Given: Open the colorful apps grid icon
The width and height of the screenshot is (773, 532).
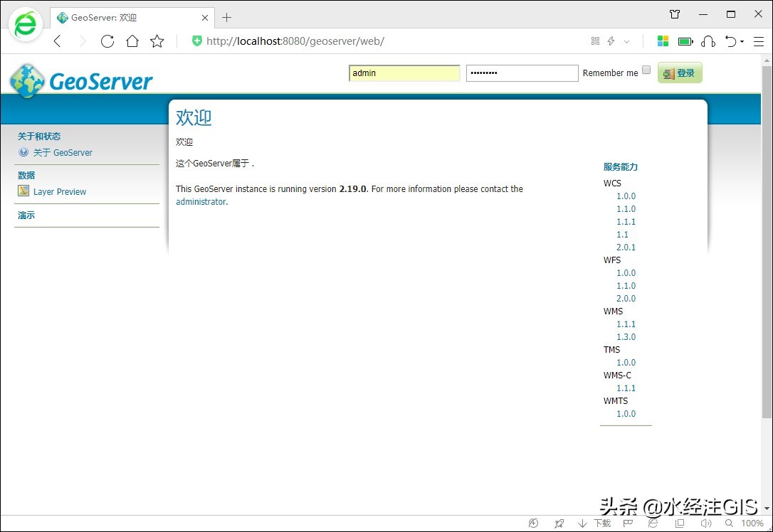Looking at the screenshot, I should click(663, 41).
